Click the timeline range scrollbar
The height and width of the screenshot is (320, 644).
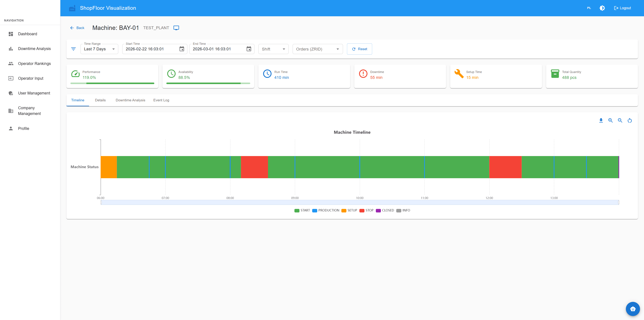[360, 202]
